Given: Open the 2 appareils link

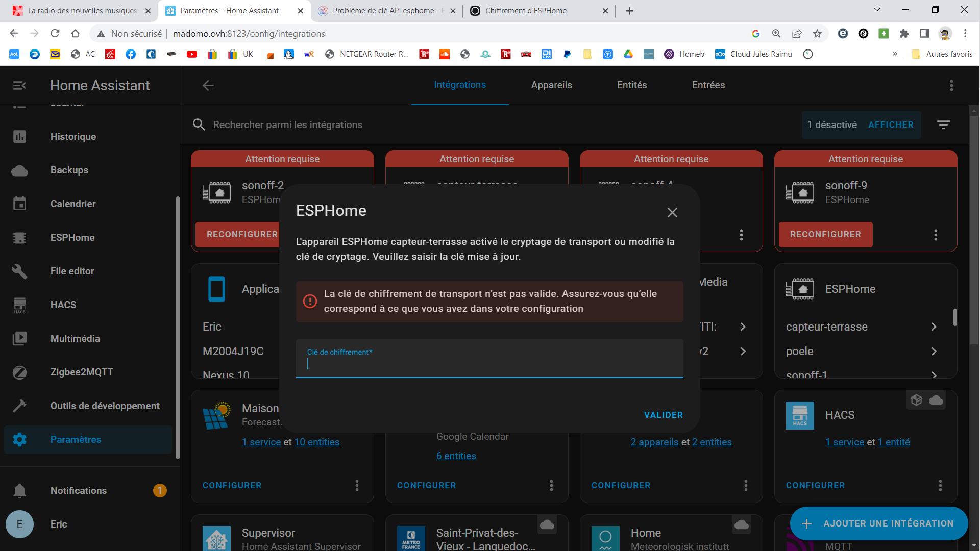Looking at the screenshot, I should pyautogui.click(x=654, y=442).
